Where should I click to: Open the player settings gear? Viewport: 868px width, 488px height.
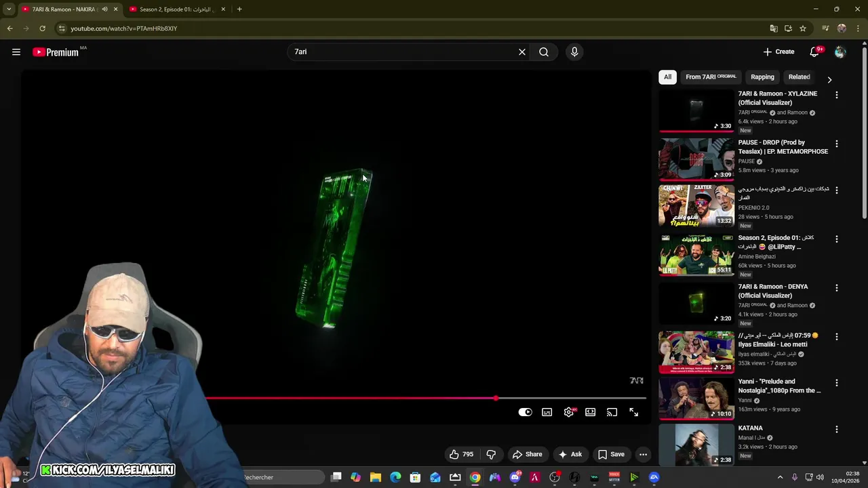coord(569,412)
